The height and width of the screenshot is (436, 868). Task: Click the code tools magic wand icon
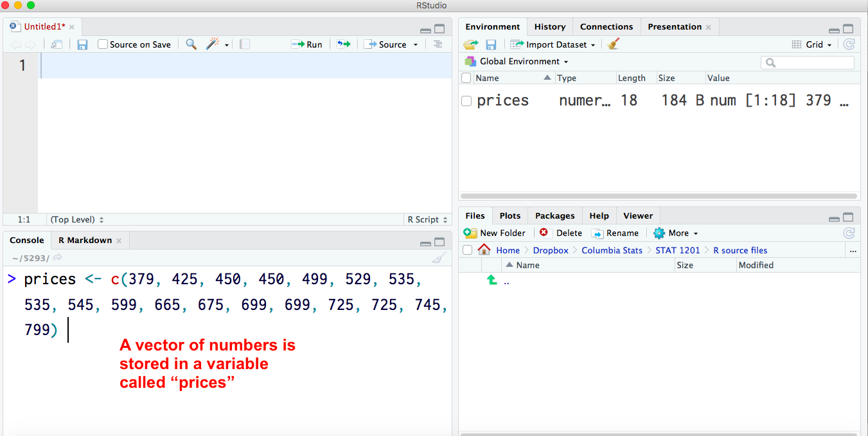(x=212, y=44)
